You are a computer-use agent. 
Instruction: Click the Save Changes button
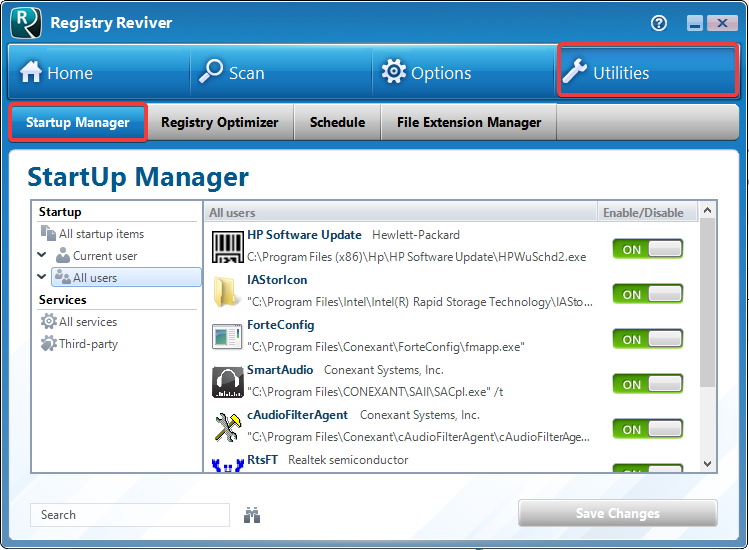tap(618, 513)
